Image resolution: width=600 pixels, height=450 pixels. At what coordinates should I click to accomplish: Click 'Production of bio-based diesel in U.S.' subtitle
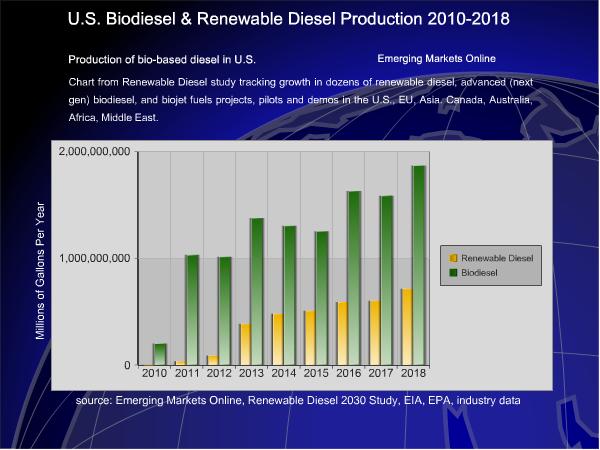coord(162,60)
